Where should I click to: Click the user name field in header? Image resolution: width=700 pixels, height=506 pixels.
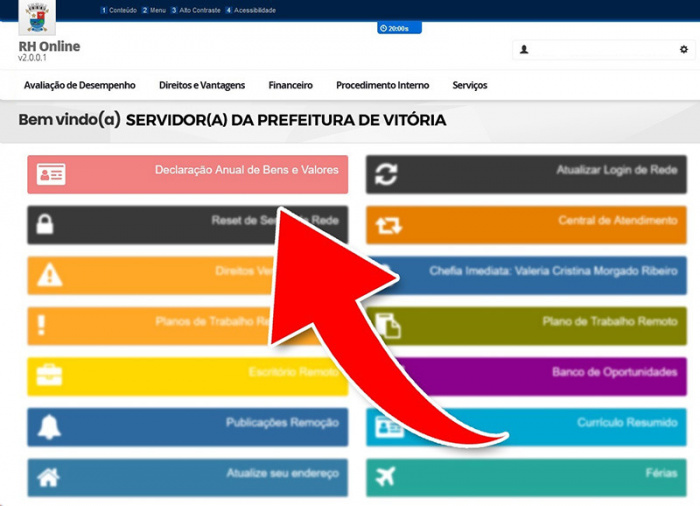click(603, 50)
